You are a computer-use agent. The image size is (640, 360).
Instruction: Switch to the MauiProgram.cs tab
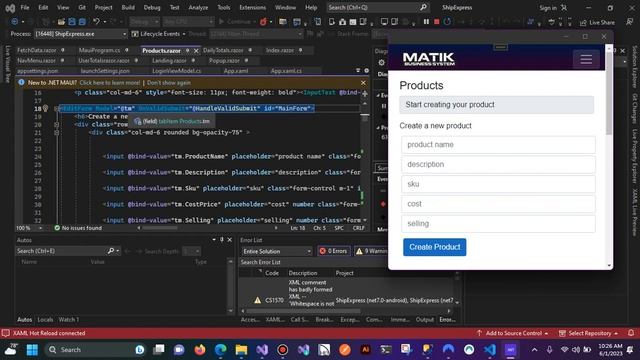pos(99,50)
